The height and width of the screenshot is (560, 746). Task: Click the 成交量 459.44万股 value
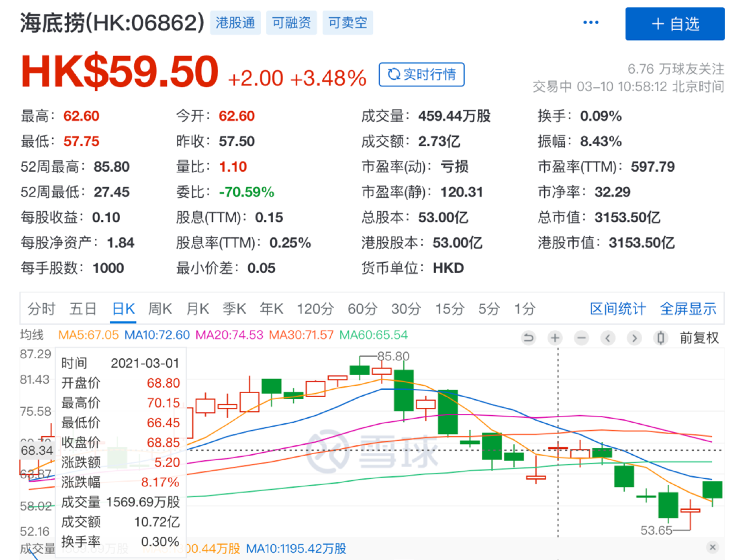[x=454, y=116]
